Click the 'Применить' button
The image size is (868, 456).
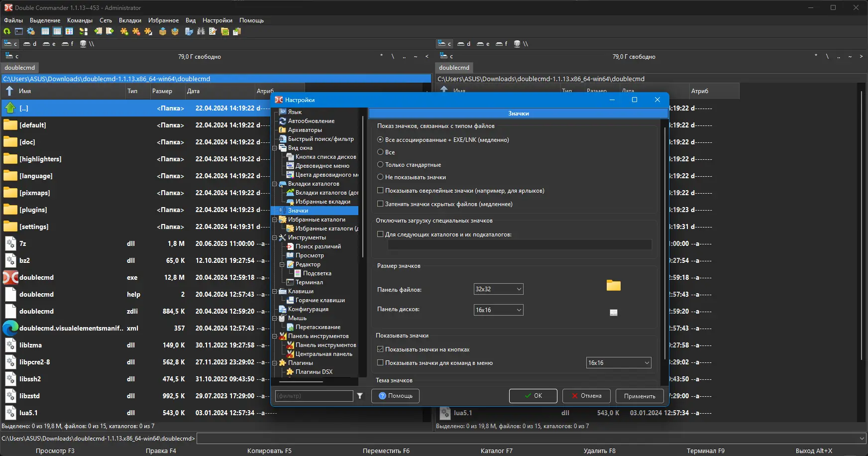point(640,396)
